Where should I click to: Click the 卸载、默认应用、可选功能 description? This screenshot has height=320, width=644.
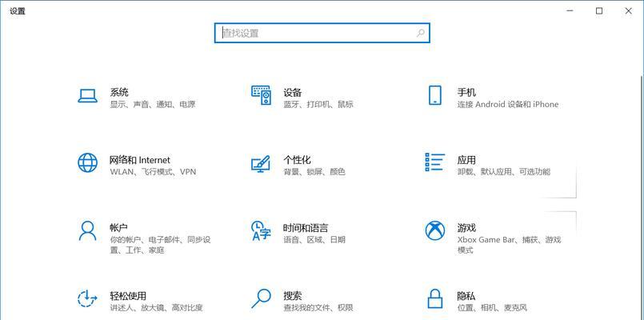503,172
